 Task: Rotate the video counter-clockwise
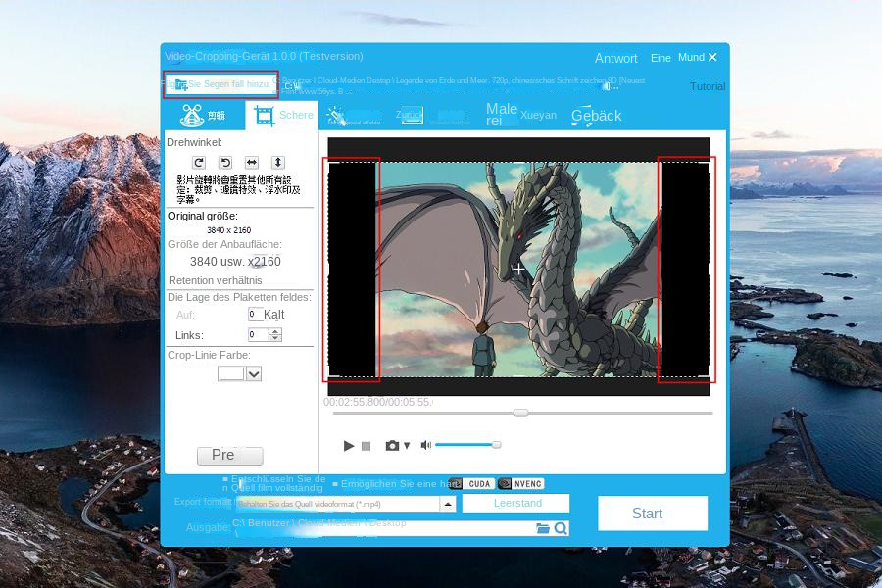225,163
